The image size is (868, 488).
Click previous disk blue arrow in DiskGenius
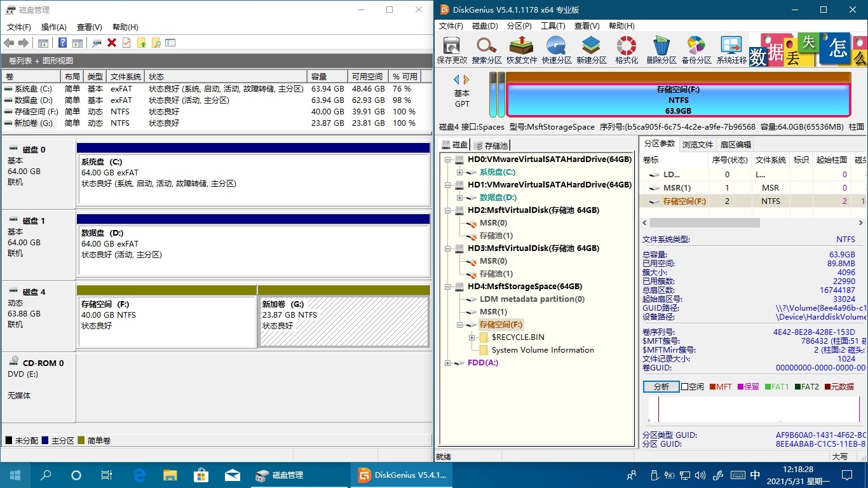pos(456,79)
